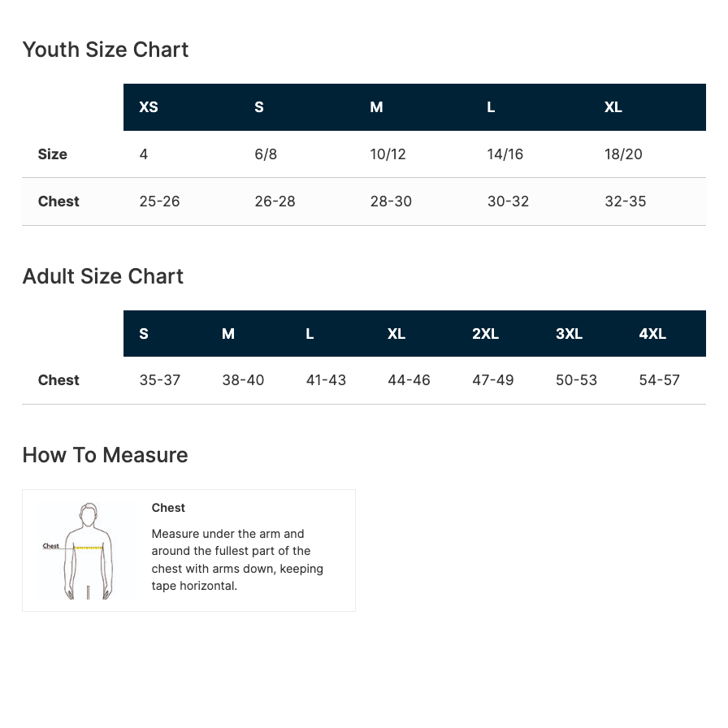
Task: Click the chest measurement illustration
Action: pos(86,550)
